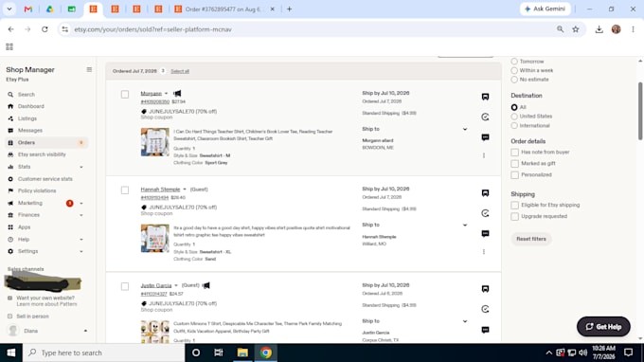Expand the Stats menu arrow
Image resolution: width=644 pixels, height=362 pixels.
point(81,167)
